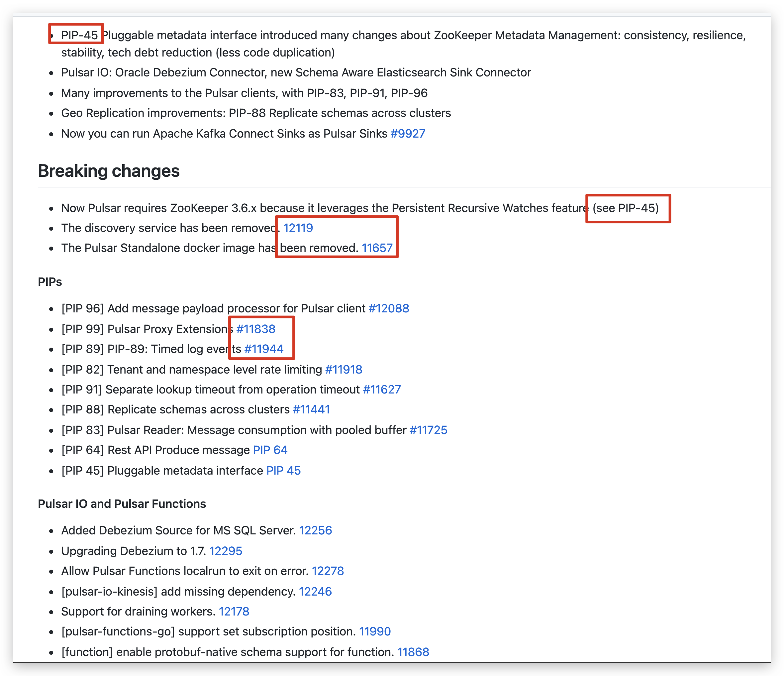Viewport: 784px width, 676px height.
Task: Open the PIP 45 link
Action: coord(283,471)
